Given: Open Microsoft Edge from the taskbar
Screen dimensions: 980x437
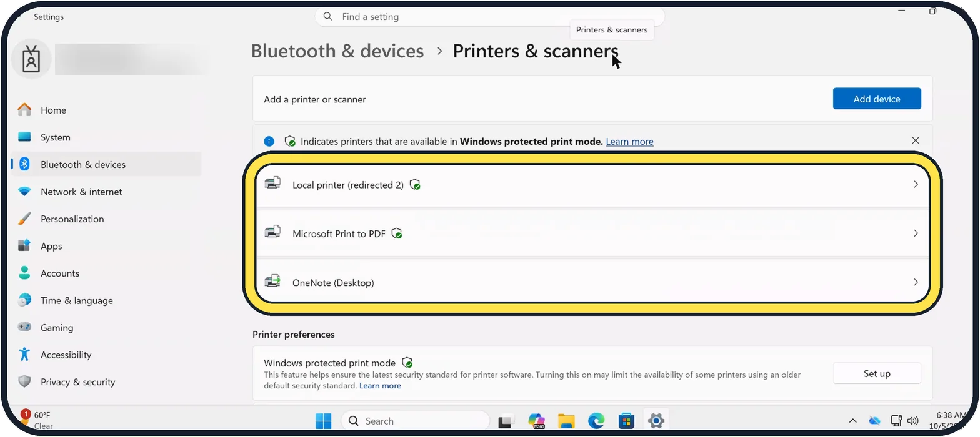Looking at the screenshot, I should click(596, 421).
